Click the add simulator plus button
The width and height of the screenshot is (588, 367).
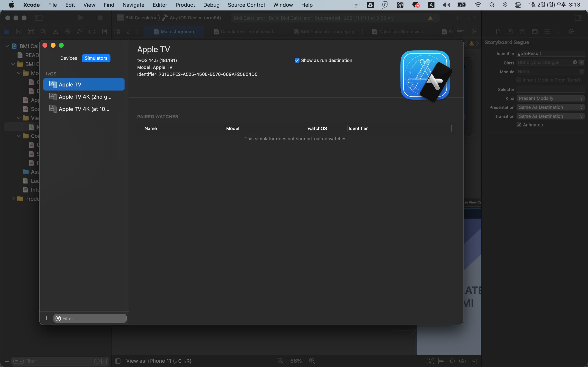coord(46,318)
